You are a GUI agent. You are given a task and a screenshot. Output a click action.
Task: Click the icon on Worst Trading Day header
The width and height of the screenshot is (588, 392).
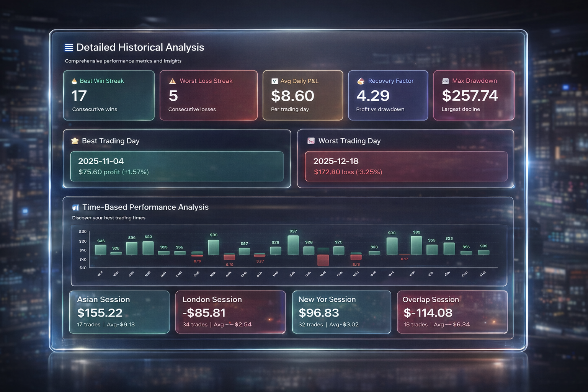pos(311,140)
